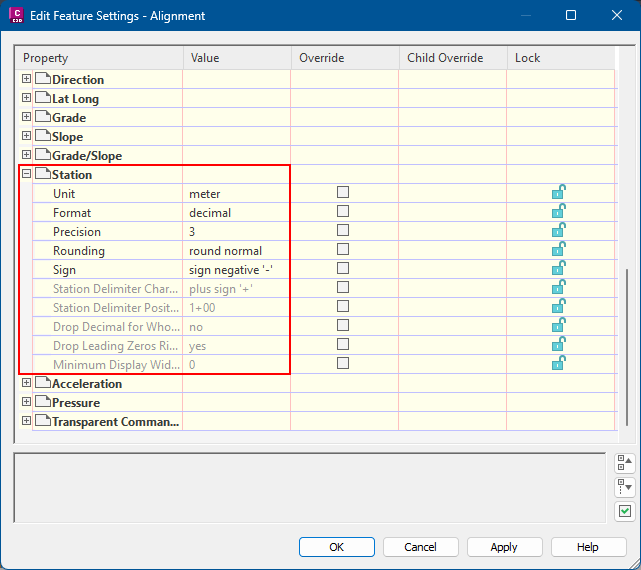Click the Lat Long page icon
The image size is (641, 570).
pos(43,98)
